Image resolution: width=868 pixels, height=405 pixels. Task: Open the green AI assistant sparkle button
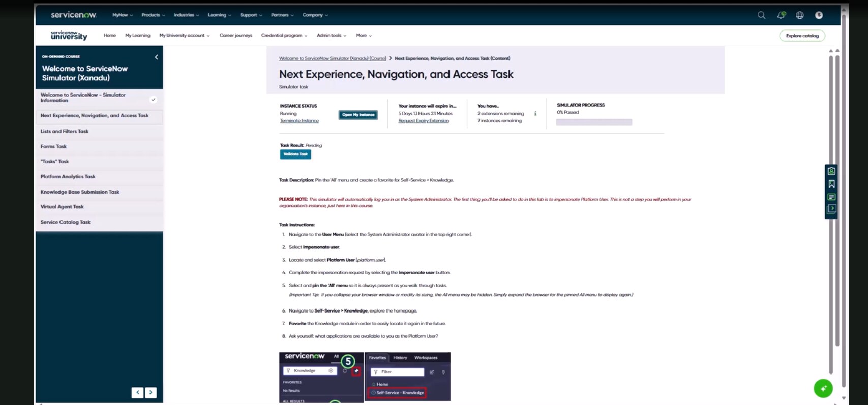823,389
